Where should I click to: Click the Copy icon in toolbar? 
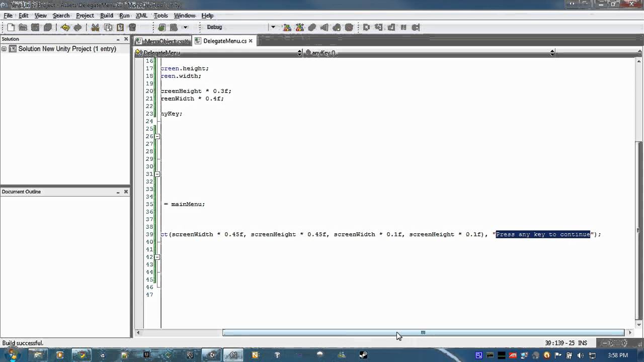(108, 27)
